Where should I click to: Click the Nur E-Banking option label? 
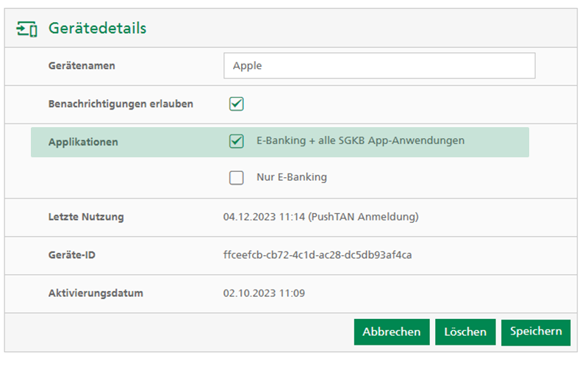tap(292, 177)
